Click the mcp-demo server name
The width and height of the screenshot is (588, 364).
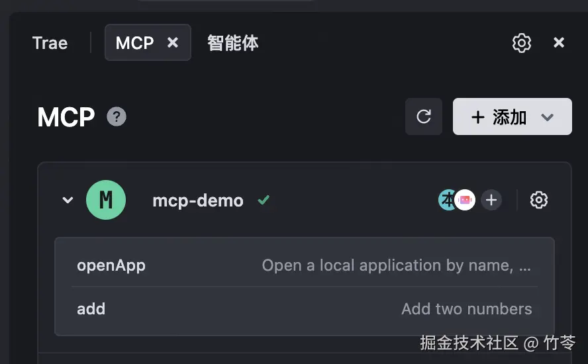(x=198, y=201)
